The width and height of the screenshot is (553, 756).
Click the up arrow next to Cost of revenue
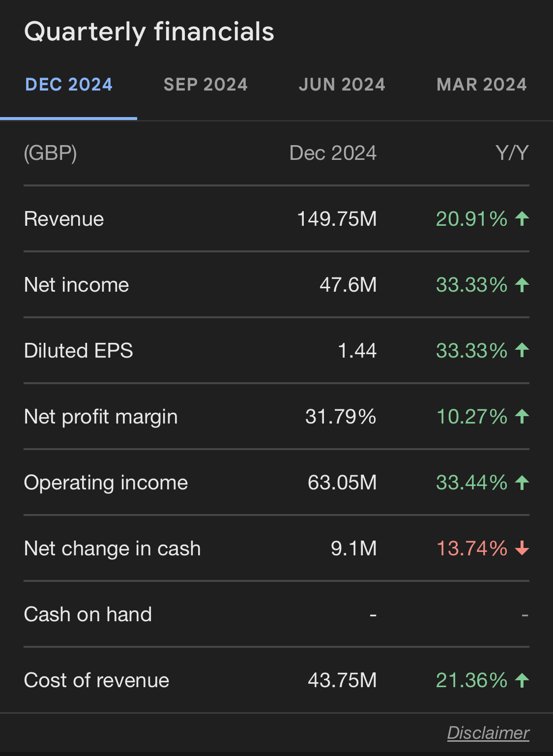522,680
